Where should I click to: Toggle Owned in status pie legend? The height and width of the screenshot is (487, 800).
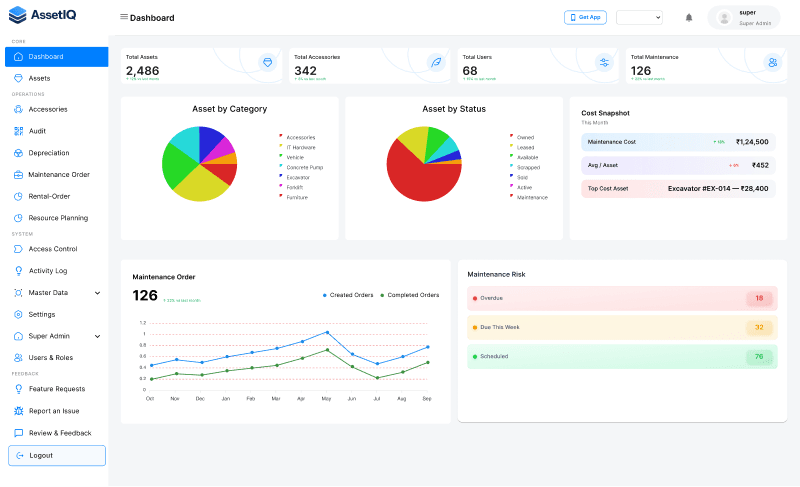[x=522, y=137]
